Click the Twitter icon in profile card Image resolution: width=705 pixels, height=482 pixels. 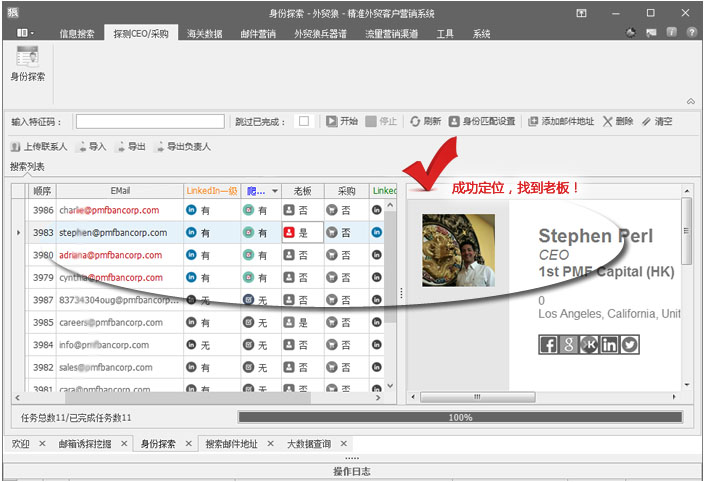(x=629, y=345)
